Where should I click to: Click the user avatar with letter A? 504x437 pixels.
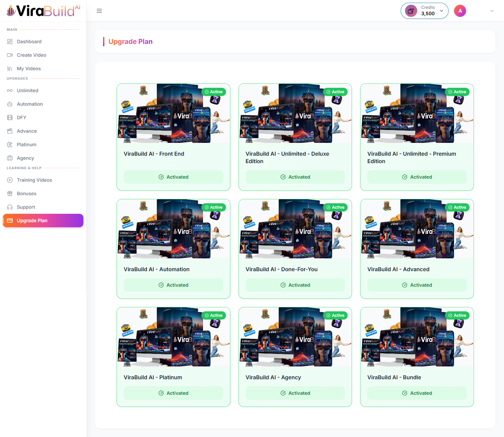[x=460, y=11]
